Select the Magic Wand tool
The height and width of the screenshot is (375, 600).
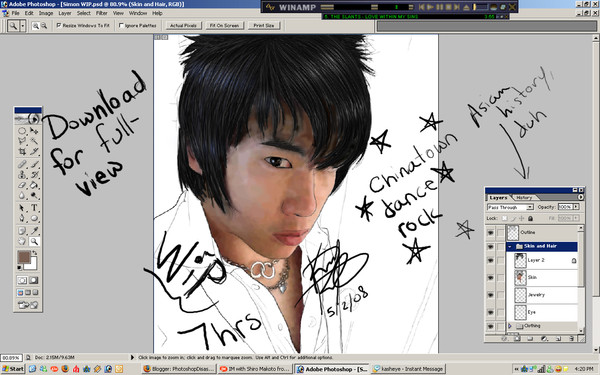click(34, 141)
